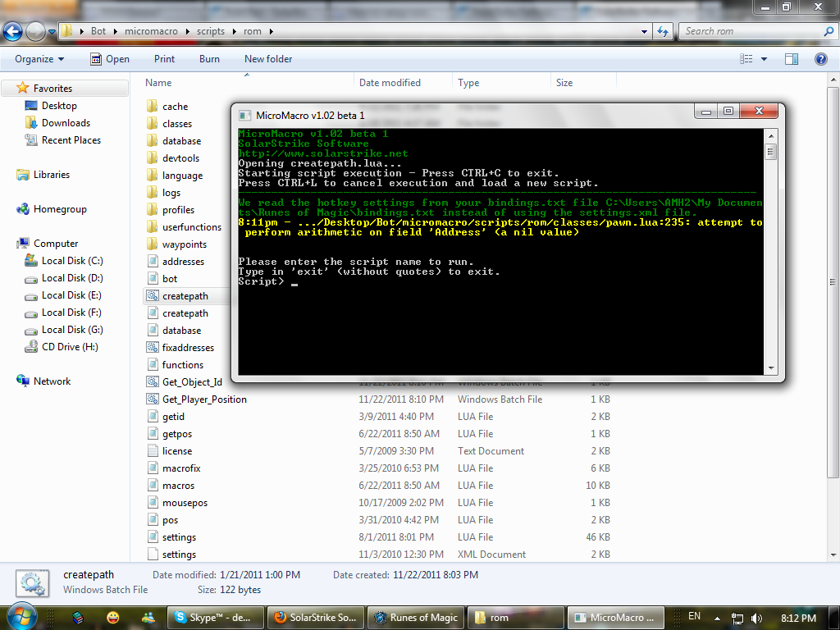Open the Windows Start button
This screenshot has width=840, height=630.
click(x=22, y=617)
